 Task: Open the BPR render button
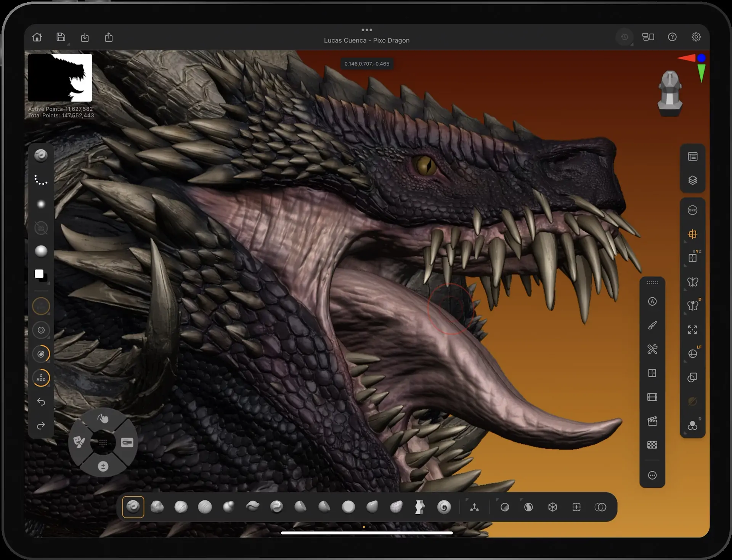(x=692, y=210)
